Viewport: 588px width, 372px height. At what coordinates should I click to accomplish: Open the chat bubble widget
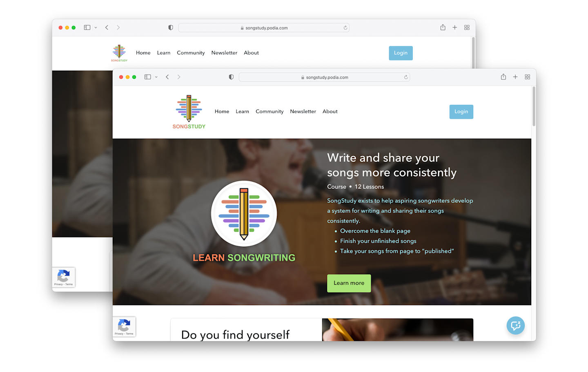[516, 325]
